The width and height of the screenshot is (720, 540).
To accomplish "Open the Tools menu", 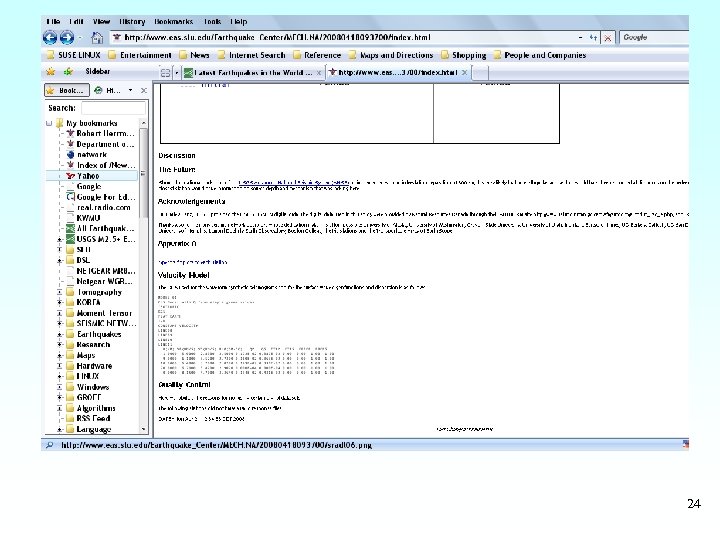I will [212, 22].
